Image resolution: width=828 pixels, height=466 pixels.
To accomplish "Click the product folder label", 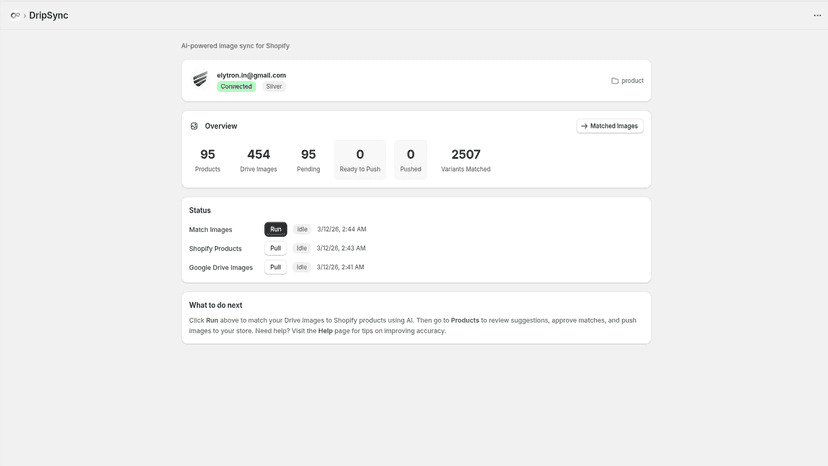I will (633, 81).
